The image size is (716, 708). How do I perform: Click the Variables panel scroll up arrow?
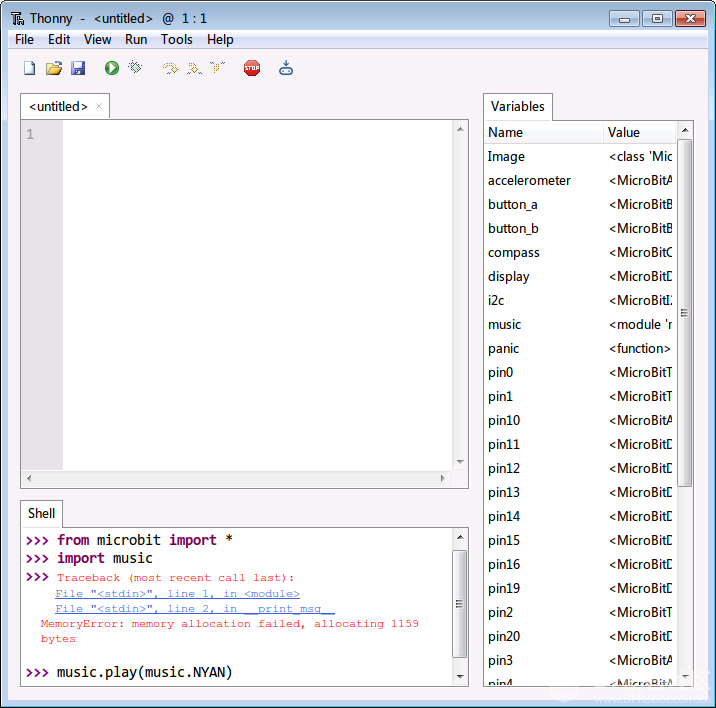tap(684, 130)
